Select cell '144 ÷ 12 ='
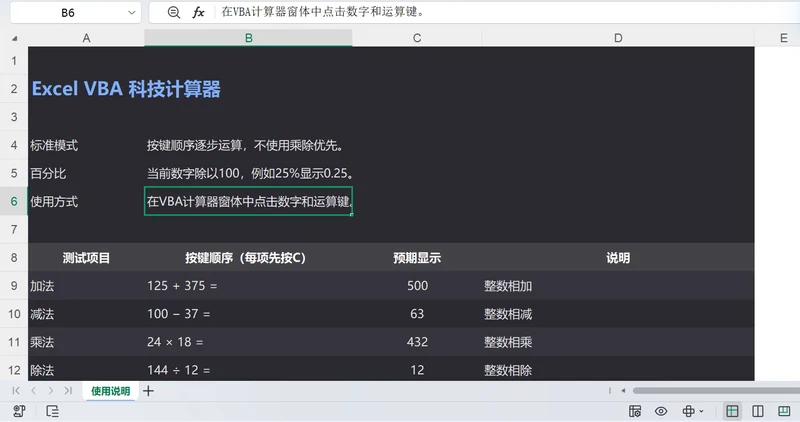The height and width of the screenshot is (422, 800). tap(248, 368)
